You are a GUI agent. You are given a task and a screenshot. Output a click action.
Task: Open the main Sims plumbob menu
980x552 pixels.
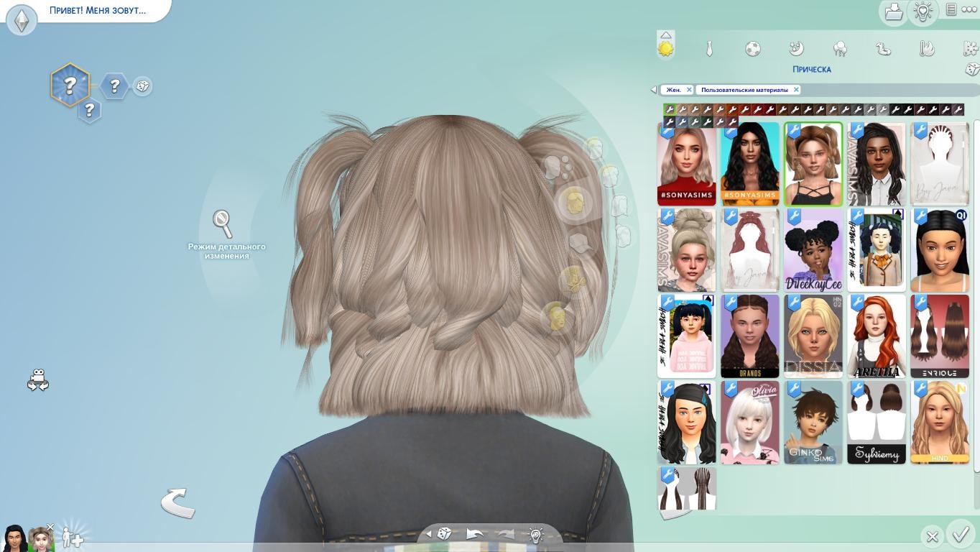(22, 19)
